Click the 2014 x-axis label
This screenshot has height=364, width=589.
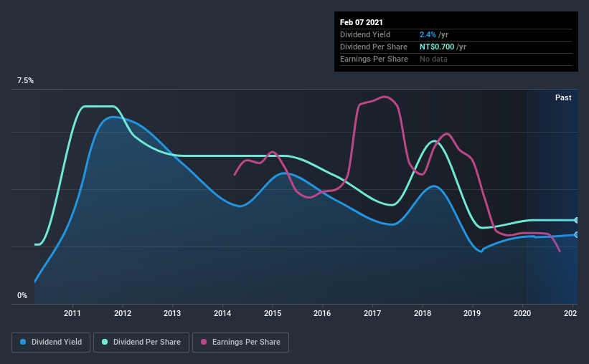(x=222, y=313)
